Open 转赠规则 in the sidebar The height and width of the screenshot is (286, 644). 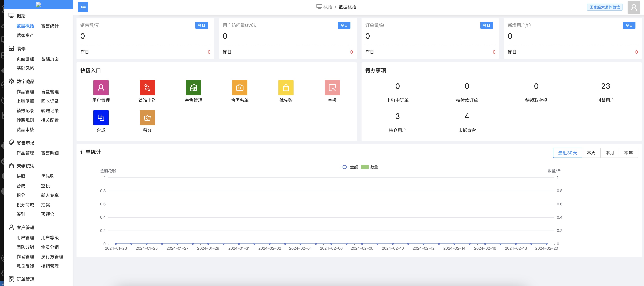(x=25, y=120)
